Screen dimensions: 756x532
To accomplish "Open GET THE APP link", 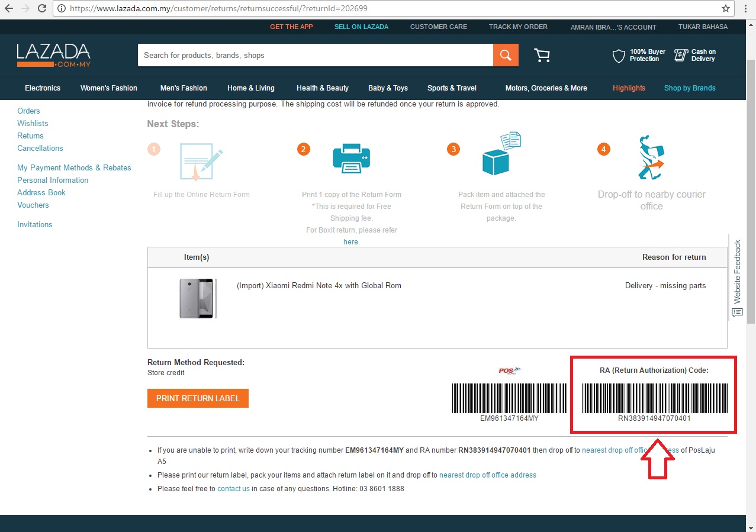I will point(291,27).
